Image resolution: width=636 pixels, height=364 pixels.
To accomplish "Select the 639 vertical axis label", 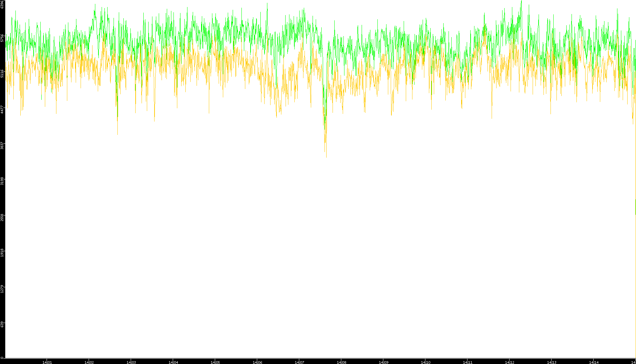I will (x=2, y=324).
